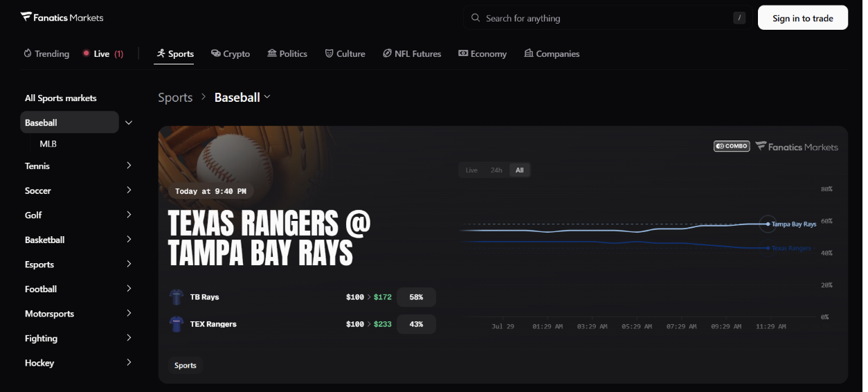868x392 pixels.
Task: Select Golf in the sidebar
Action: [x=33, y=215]
